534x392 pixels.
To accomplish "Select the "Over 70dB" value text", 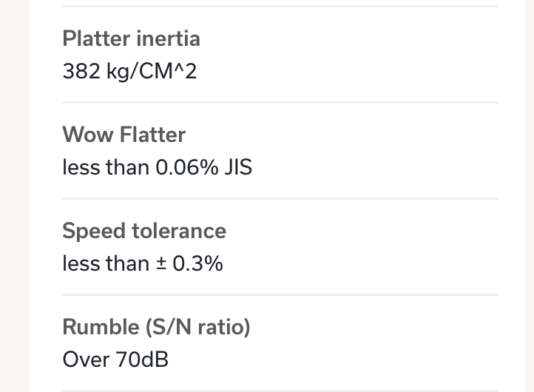I will pos(115,359).
